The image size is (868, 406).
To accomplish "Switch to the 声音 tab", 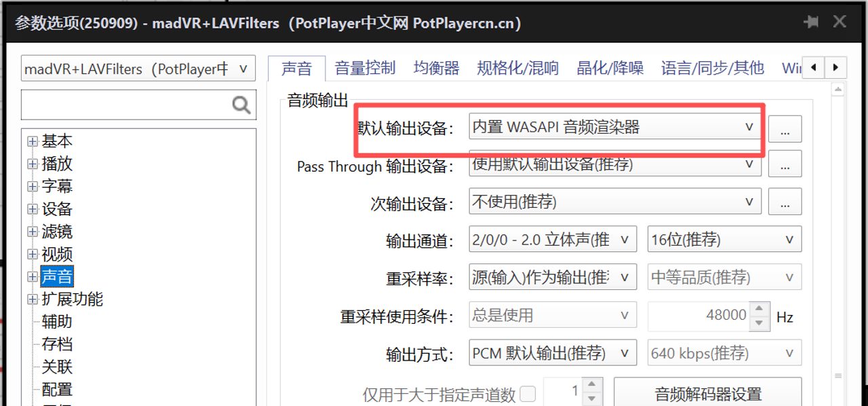I will [x=297, y=68].
